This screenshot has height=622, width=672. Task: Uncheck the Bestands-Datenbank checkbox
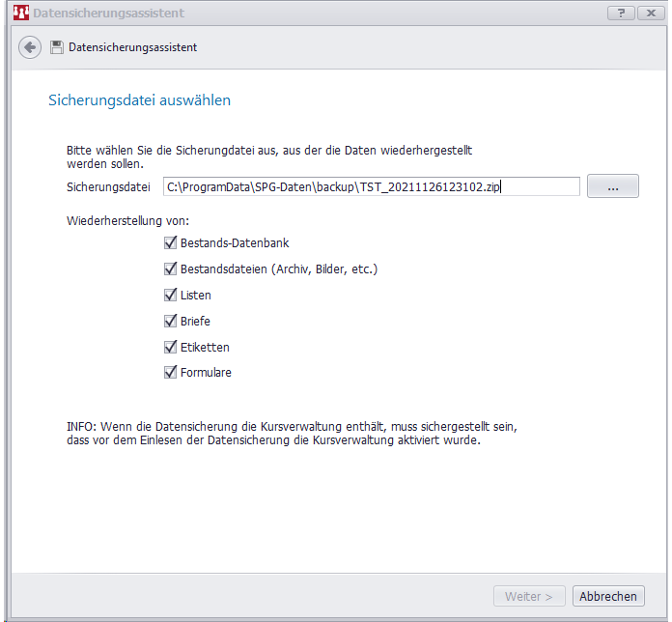[x=171, y=243]
